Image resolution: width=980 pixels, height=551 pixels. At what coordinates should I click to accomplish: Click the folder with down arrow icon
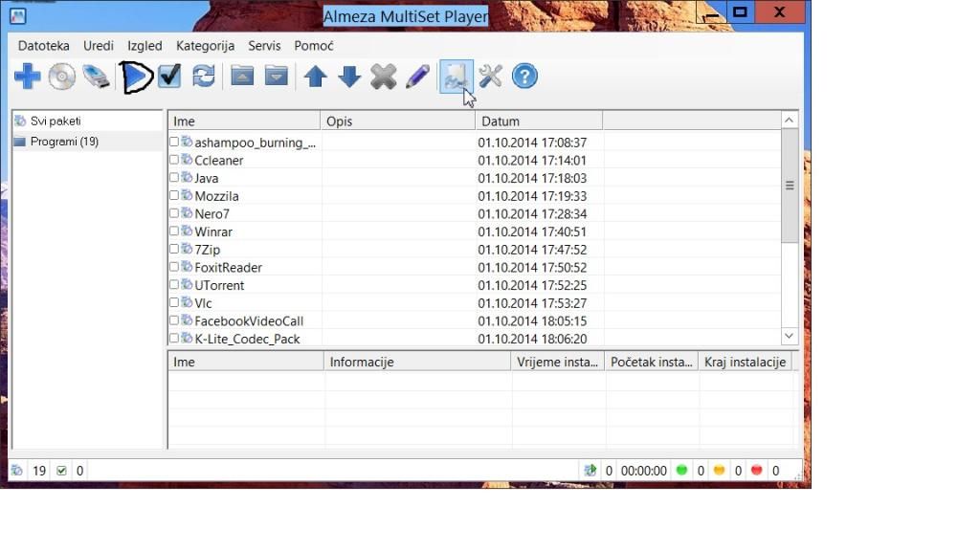[x=277, y=77]
